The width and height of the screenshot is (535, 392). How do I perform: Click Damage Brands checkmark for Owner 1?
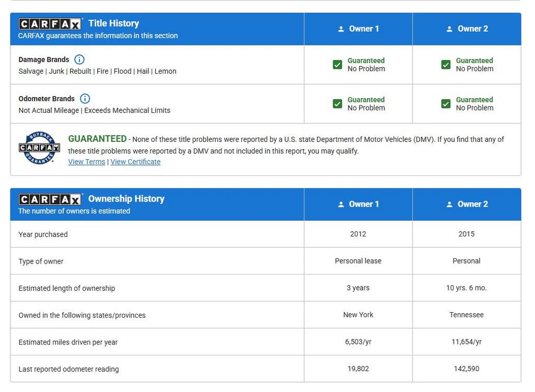[x=338, y=65]
